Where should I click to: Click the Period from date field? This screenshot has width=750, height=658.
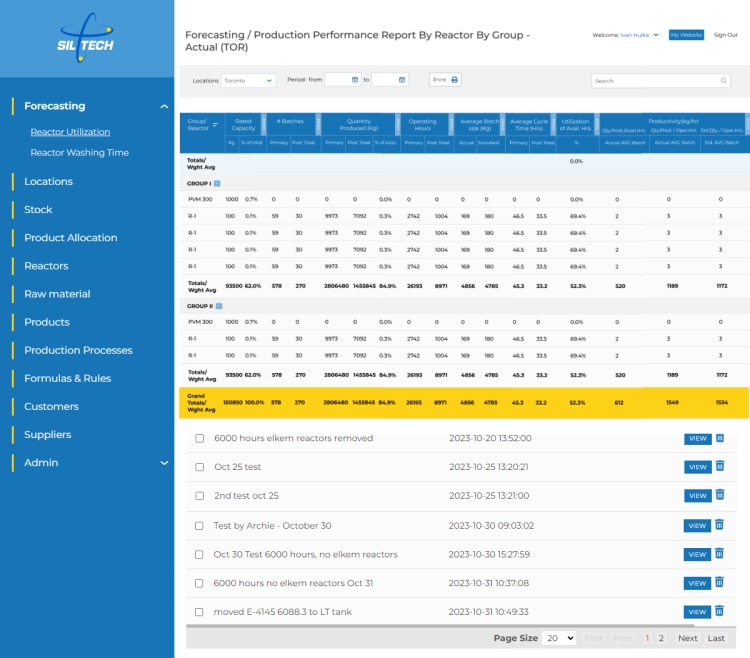[342, 80]
